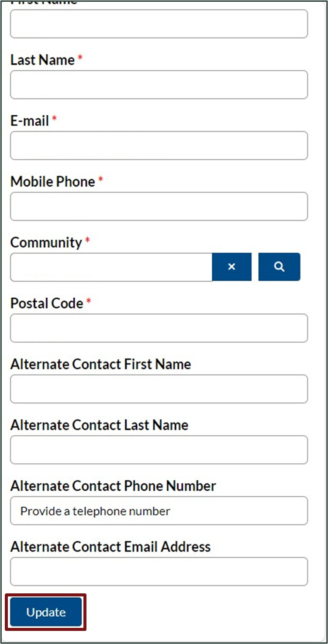Focus the partially visible First Name field
The width and height of the screenshot is (328, 644).
pos(159,24)
